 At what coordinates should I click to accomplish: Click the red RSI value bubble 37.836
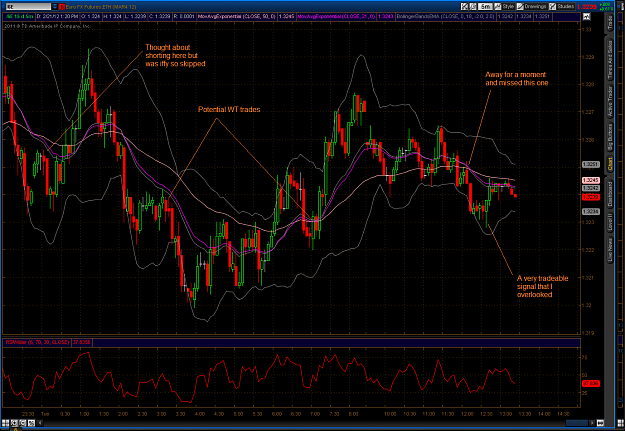click(590, 383)
